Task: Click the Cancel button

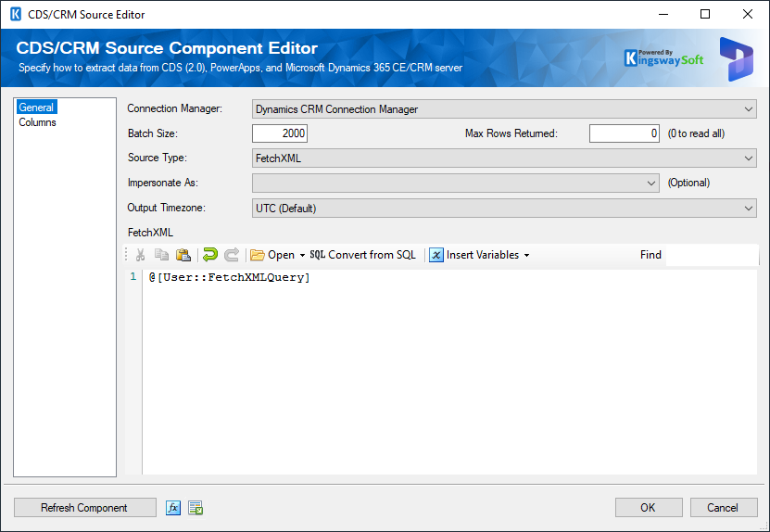Action: point(723,508)
